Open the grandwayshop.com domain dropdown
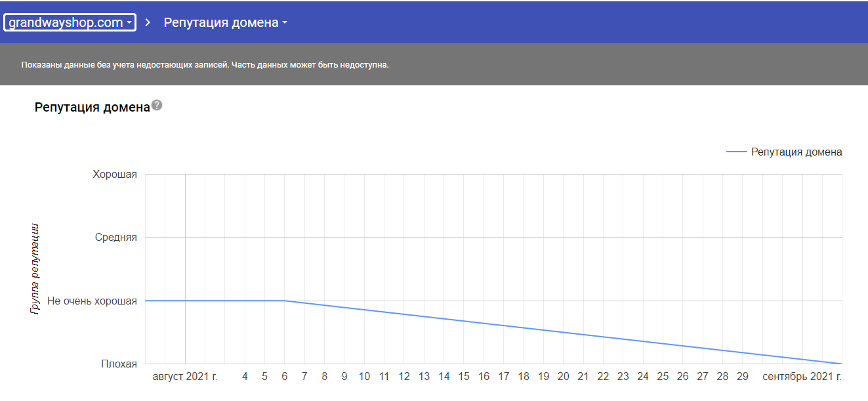The height and width of the screenshot is (401, 868). tap(70, 22)
